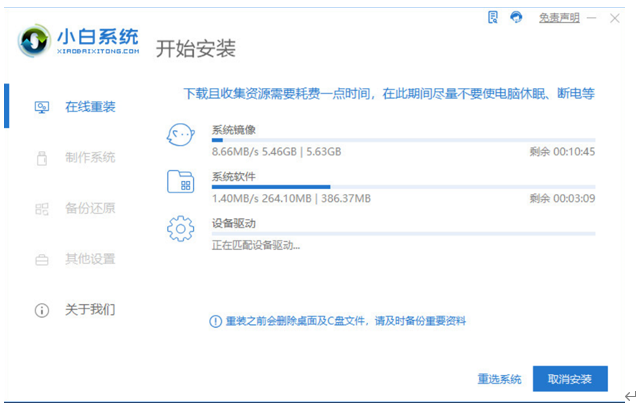Click the 制作系统 USB drive icon
The width and height of the screenshot is (639, 406).
pyautogui.click(x=42, y=158)
